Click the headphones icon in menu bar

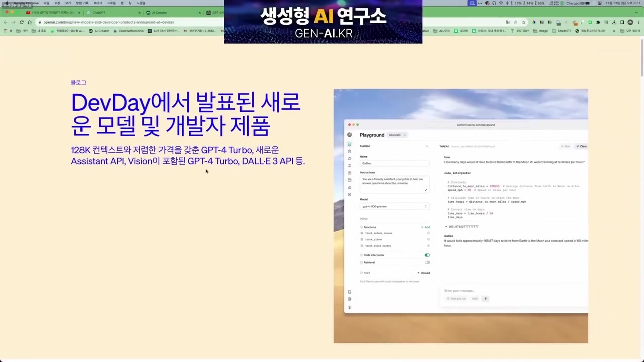pos(494,3)
